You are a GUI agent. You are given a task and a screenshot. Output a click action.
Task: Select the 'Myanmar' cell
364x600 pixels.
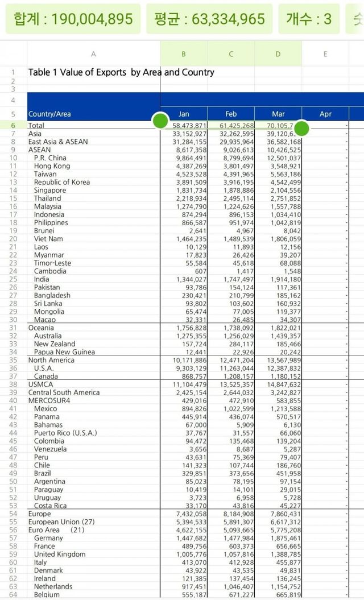[94, 255]
